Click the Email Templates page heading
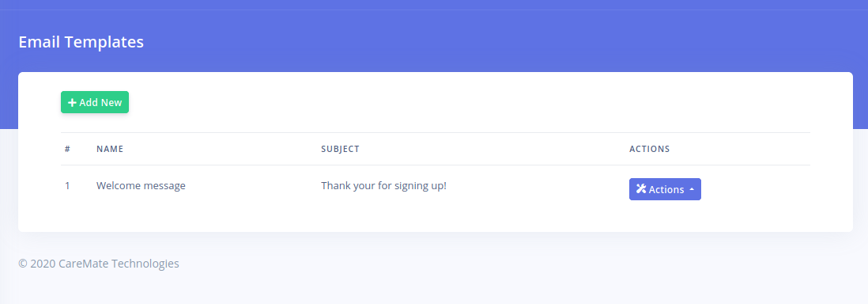This screenshot has width=868, height=304. (81, 42)
